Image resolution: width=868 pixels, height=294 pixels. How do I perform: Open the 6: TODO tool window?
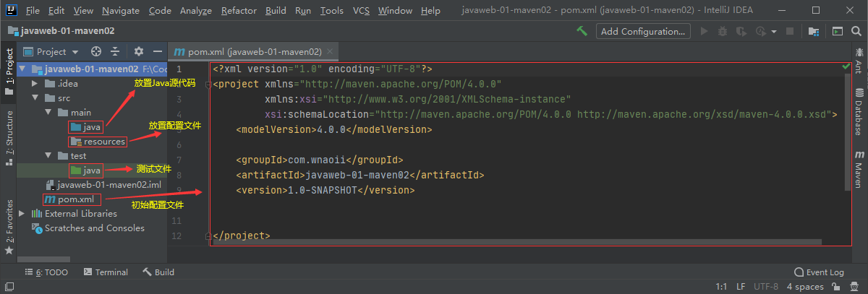[x=47, y=272]
